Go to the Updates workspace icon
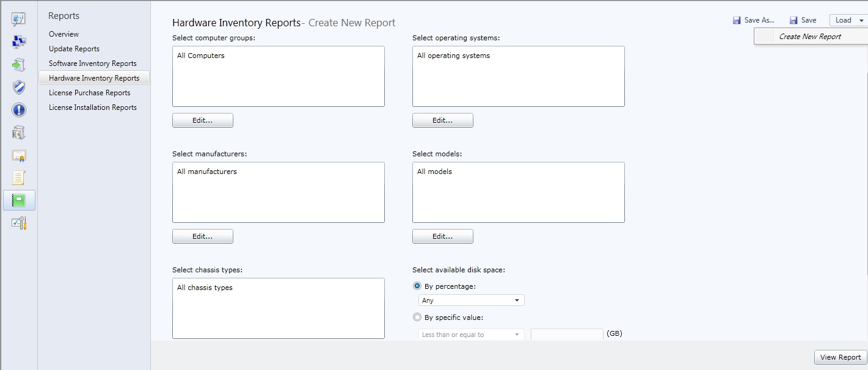Image resolution: width=868 pixels, height=370 pixels. tap(18, 65)
